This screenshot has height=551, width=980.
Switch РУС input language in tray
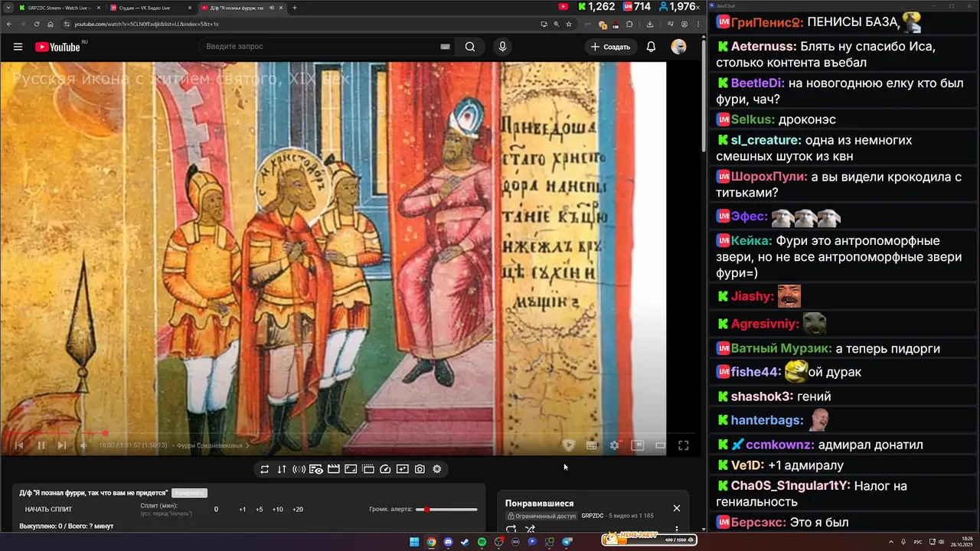pos(918,542)
